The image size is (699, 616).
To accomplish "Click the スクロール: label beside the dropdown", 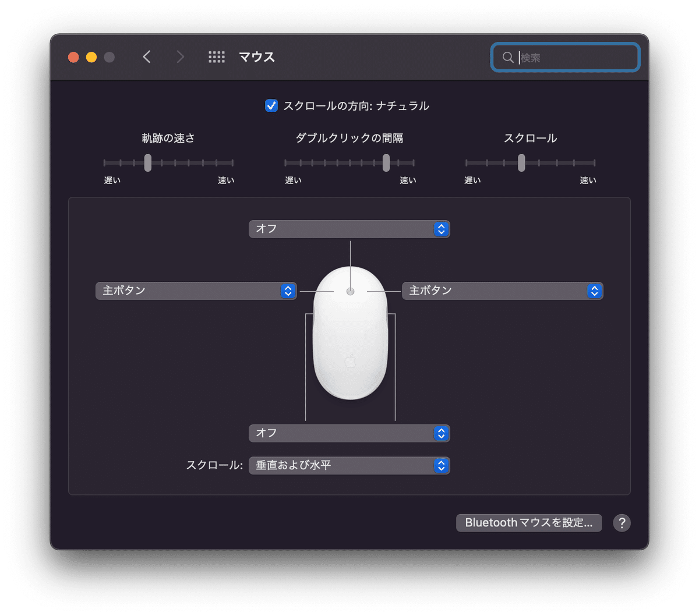I will click(x=214, y=465).
